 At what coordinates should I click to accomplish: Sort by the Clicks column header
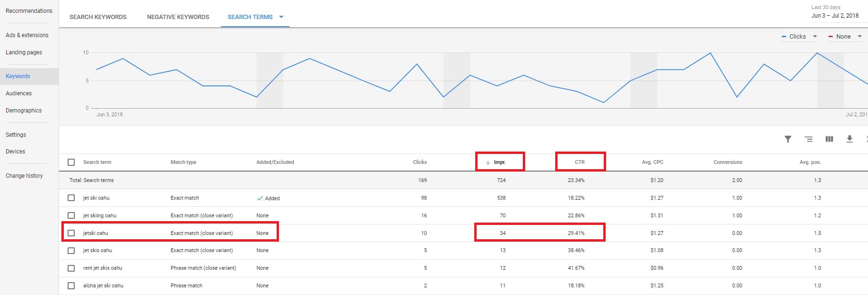(x=419, y=163)
